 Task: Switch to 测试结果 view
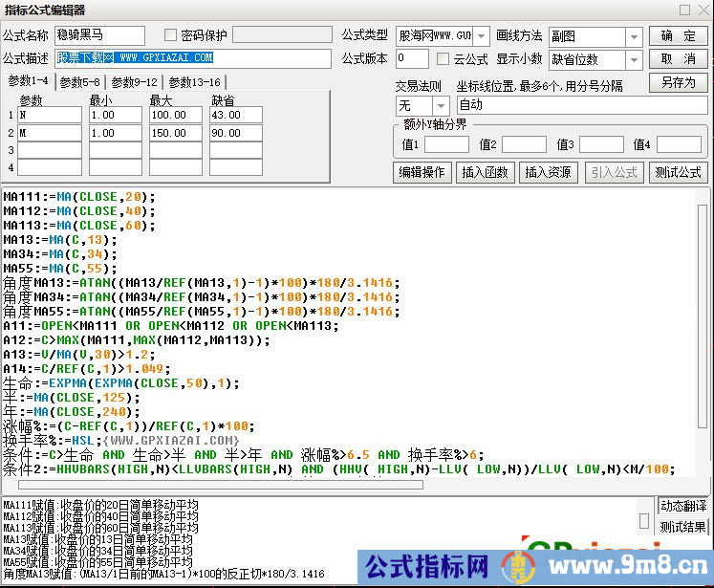click(x=682, y=527)
